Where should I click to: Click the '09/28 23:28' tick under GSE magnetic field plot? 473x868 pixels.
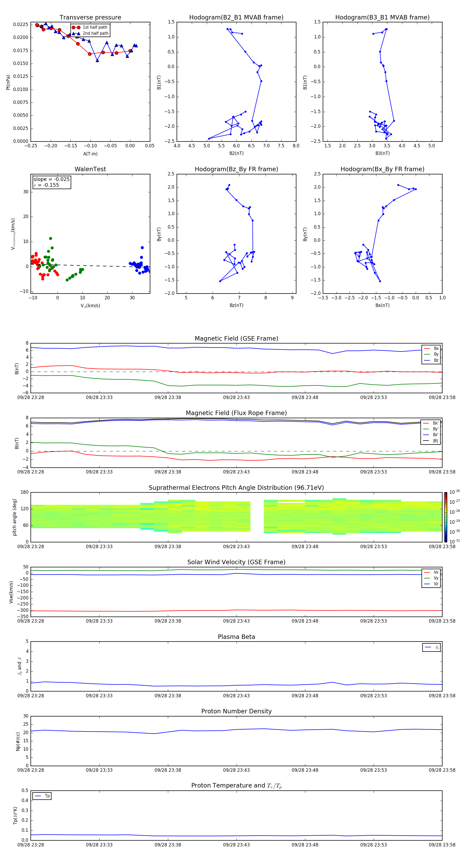(31, 397)
